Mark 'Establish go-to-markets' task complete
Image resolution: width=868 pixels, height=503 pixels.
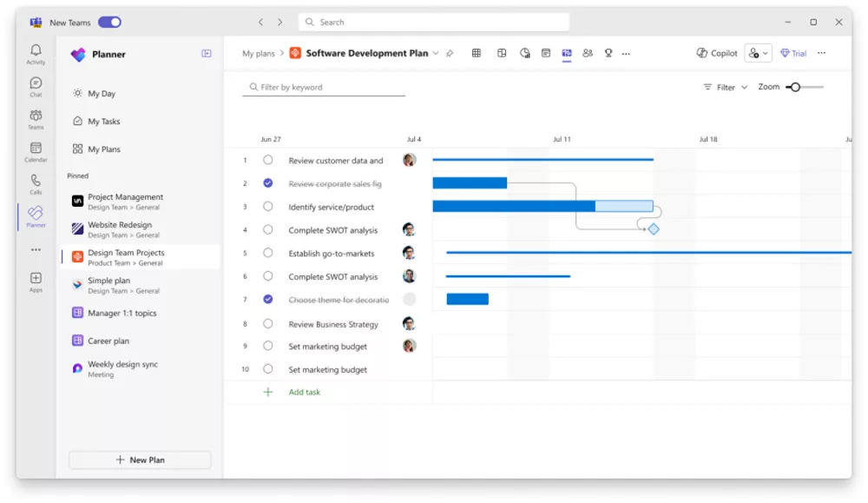pyautogui.click(x=268, y=253)
